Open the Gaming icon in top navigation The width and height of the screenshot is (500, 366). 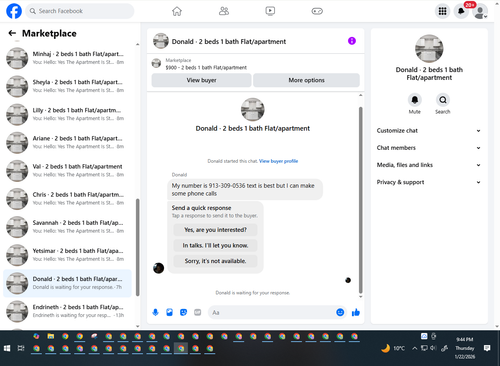[x=317, y=11]
